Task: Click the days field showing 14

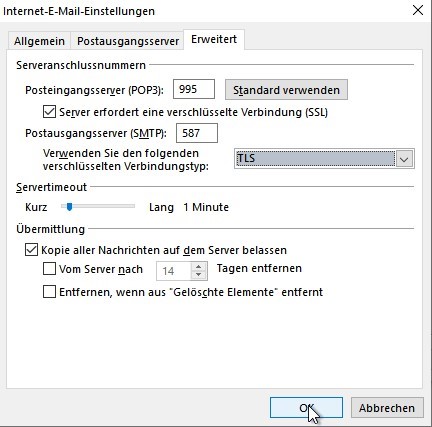Action: (174, 271)
